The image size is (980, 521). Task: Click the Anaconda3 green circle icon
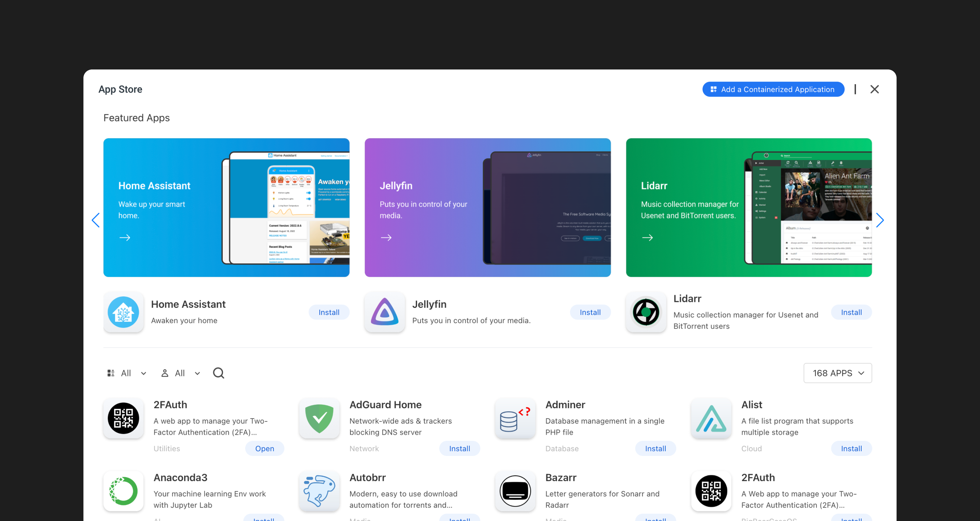tap(123, 491)
